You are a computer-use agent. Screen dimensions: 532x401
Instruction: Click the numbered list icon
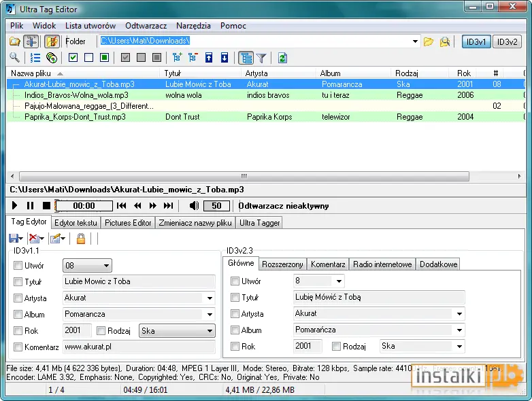coord(35,58)
